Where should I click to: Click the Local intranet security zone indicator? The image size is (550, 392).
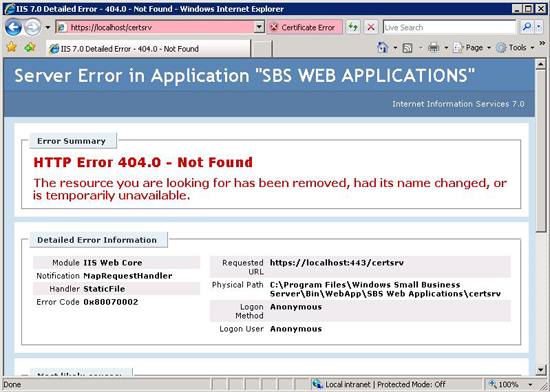(x=379, y=384)
